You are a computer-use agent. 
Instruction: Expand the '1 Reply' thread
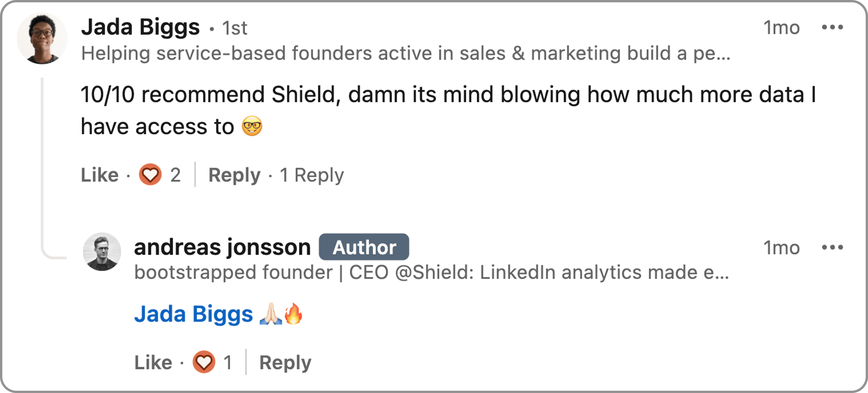312,175
